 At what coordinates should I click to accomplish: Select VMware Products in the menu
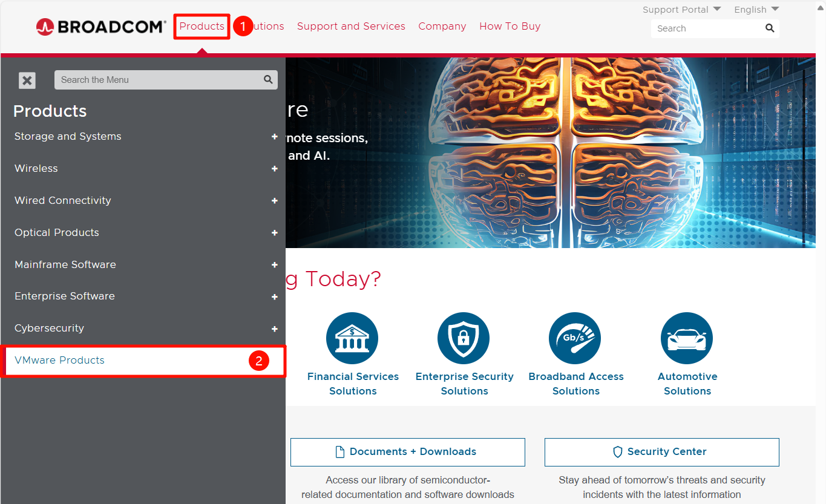(x=60, y=361)
